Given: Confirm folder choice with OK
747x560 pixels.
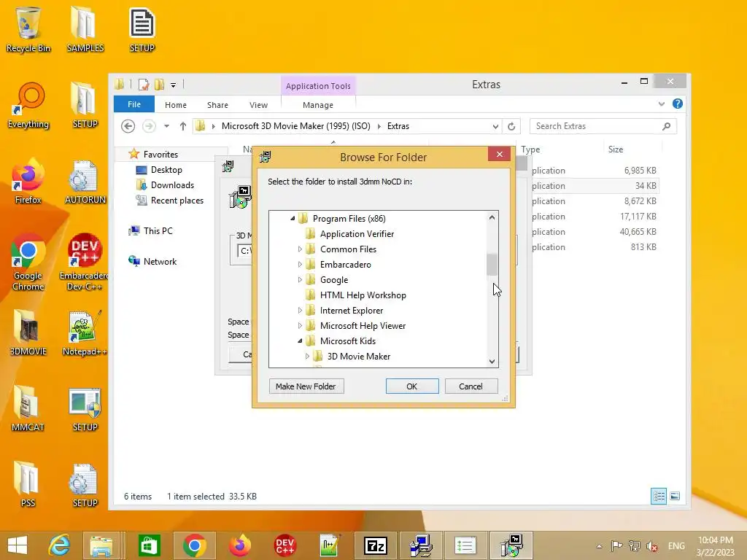Looking at the screenshot, I should (x=412, y=386).
